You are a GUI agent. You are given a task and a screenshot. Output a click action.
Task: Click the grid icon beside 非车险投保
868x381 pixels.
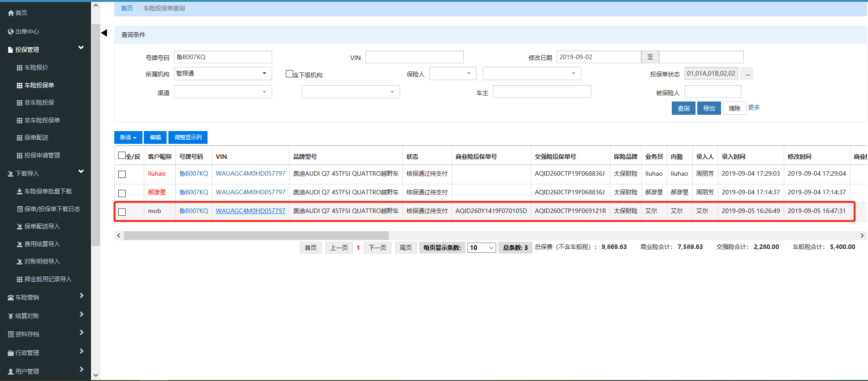pyautogui.click(x=20, y=103)
